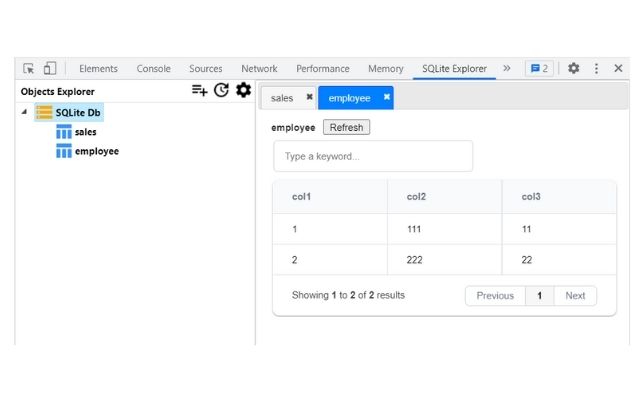Go to Next results page

point(575,296)
